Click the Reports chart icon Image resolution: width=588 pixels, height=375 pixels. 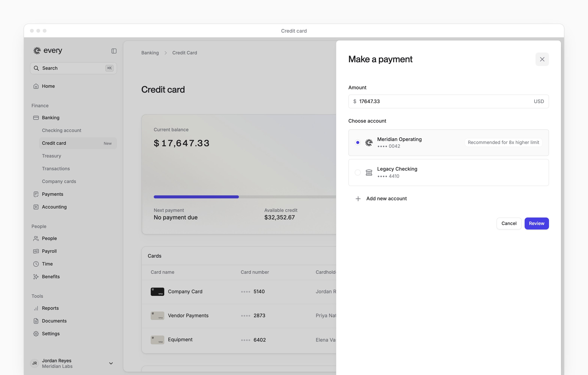pyautogui.click(x=36, y=308)
